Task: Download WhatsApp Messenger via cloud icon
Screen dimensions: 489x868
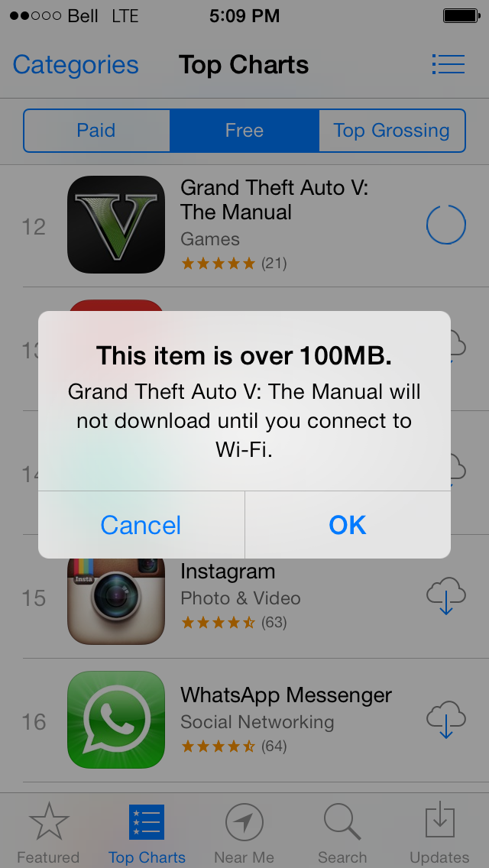Action: [x=445, y=720]
